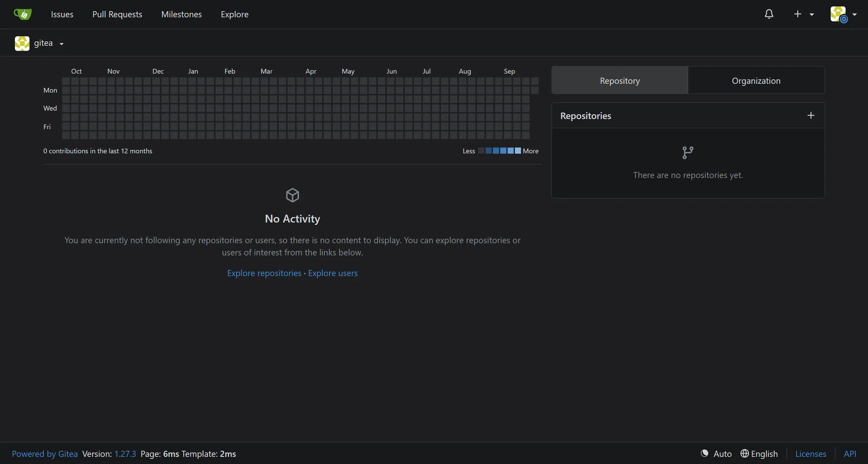Click the Repositories panel heading
The height and width of the screenshot is (464, 868).
585,116
